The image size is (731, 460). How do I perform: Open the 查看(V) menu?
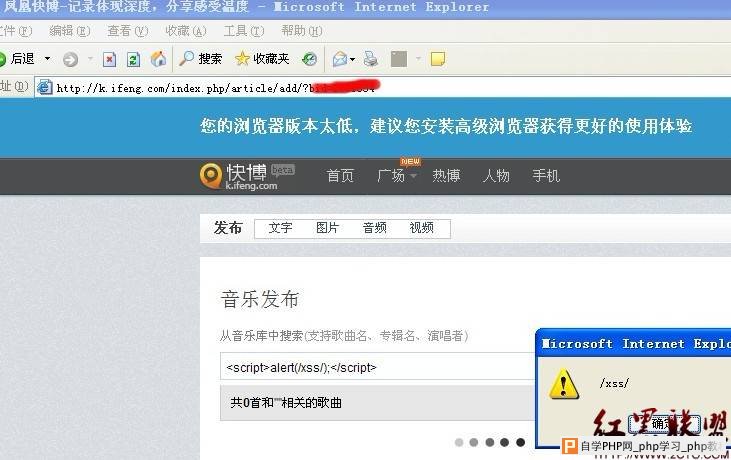[x=128, y=31]
